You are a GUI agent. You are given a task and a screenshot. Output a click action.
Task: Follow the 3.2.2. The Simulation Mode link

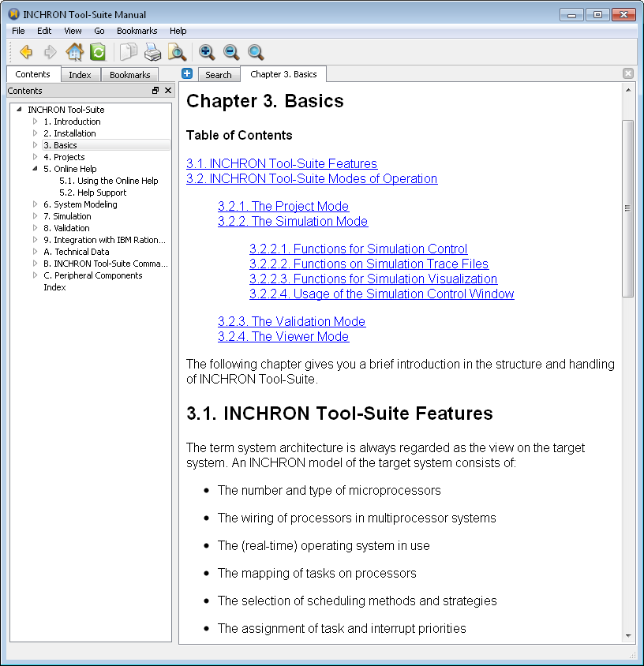click(293, 221)
